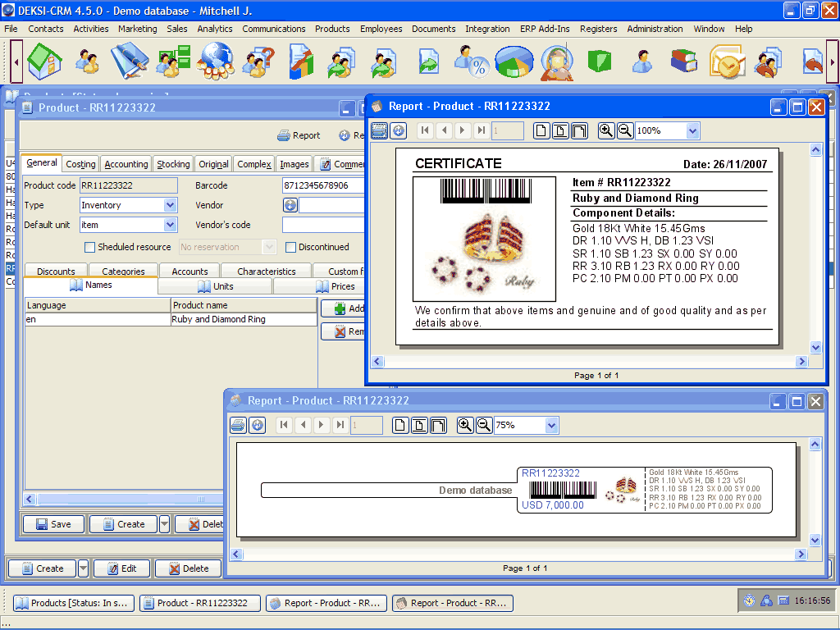Open the Default unit dropdown

tap(171, 225)
